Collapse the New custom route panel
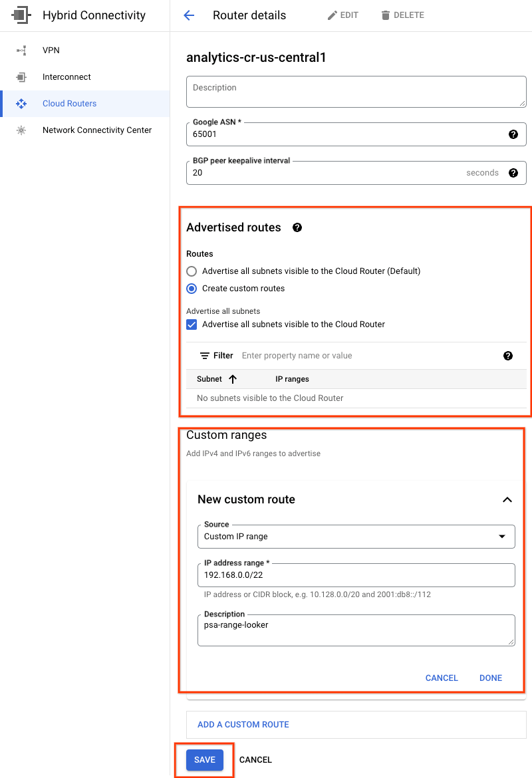This screenshot has height=778, width=532. (x=507, y=499)
